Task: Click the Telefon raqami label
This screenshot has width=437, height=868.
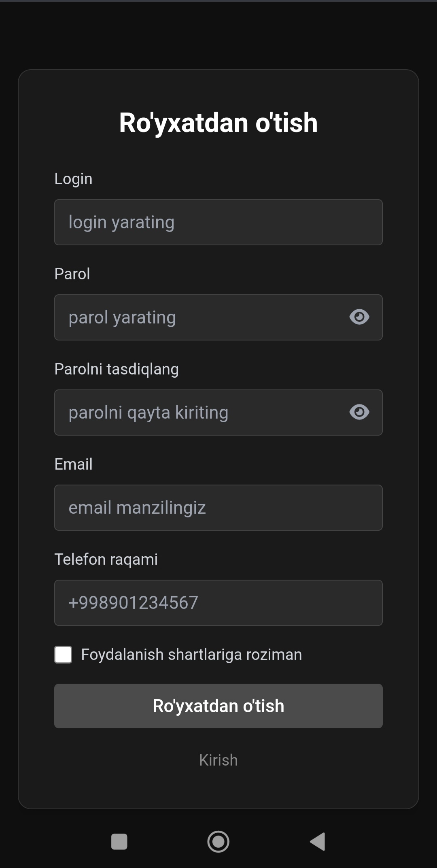Action: 106,560
